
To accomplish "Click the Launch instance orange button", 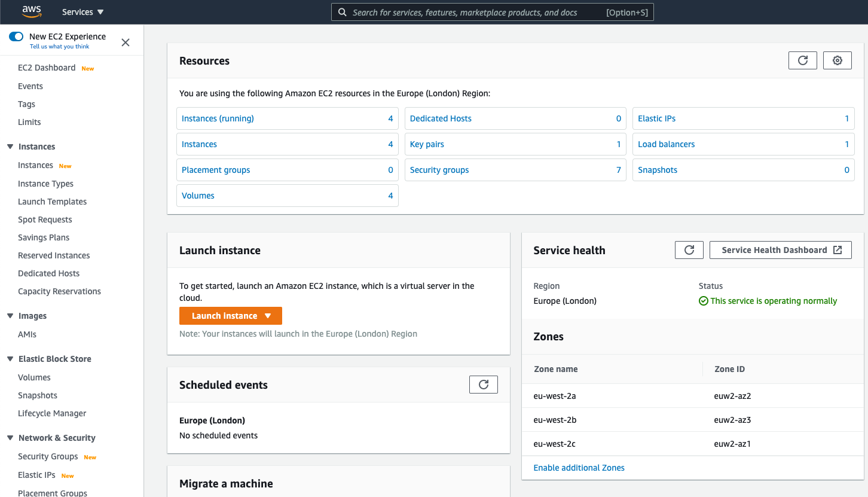I will 231,316.
